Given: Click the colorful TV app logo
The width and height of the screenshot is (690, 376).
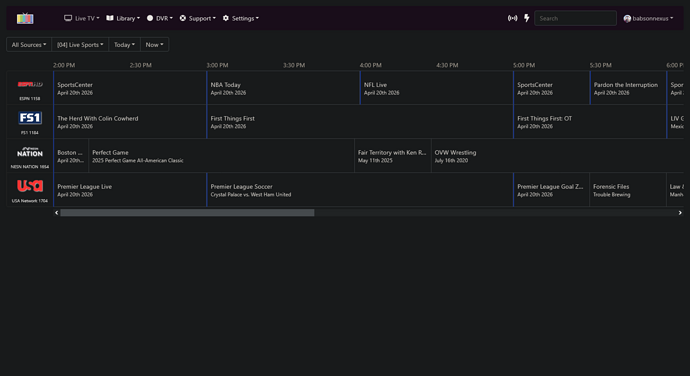Looking at the screenshot, I should 25,18.
